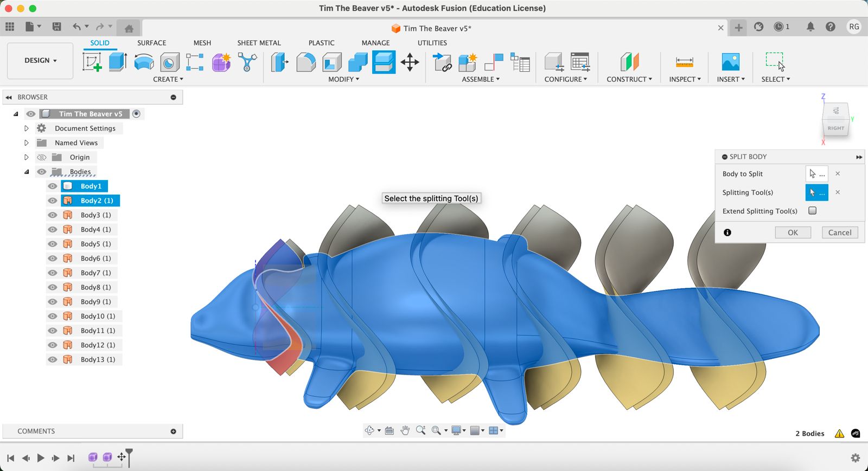
Task: Click OK in Split Body dialog
Action: pos(793,233)
